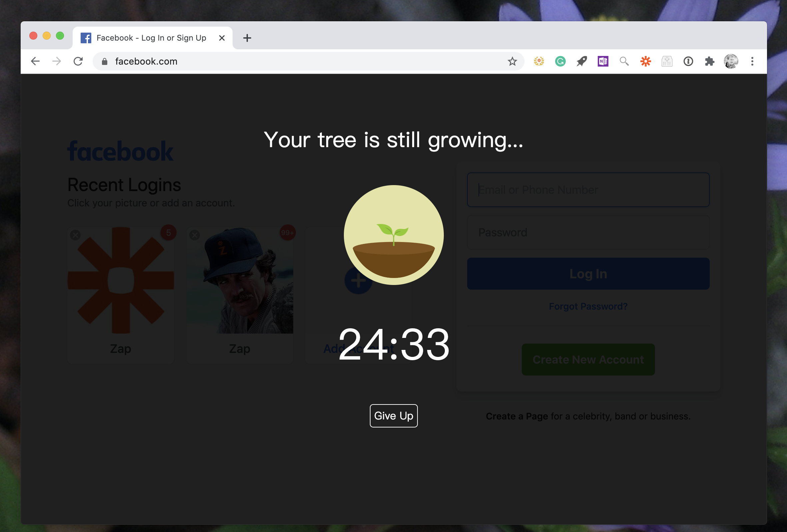
Task: Open the Zapier orange asterisk extension
Action: [645, 61]
